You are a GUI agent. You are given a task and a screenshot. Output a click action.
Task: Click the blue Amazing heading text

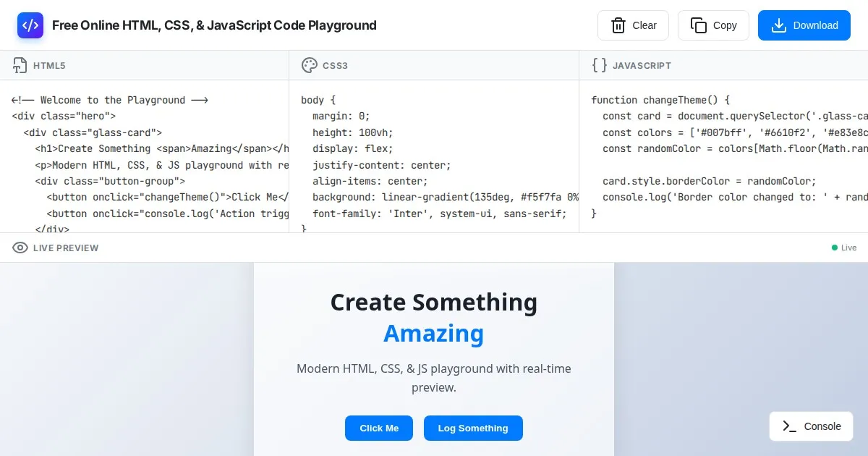433,334
